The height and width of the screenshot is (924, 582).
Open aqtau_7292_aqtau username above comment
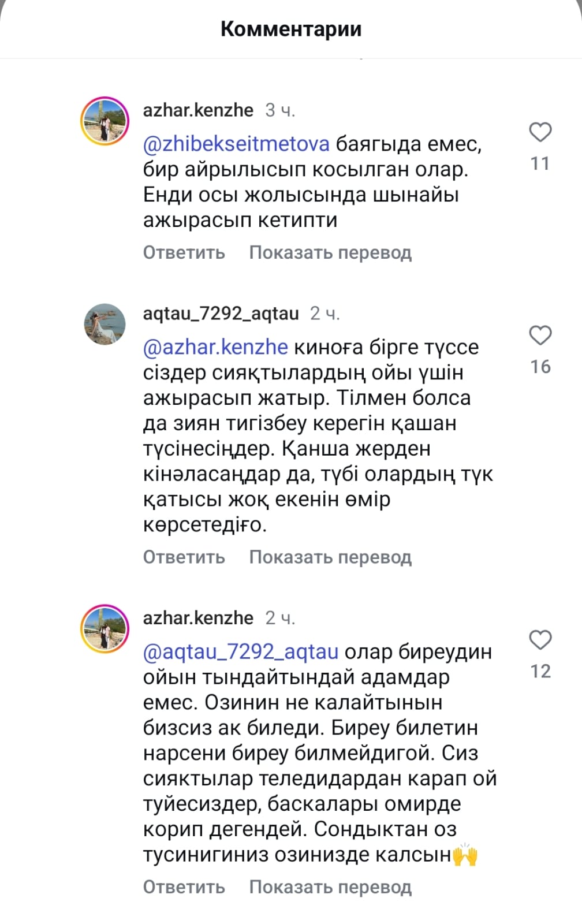click(221, 314)
